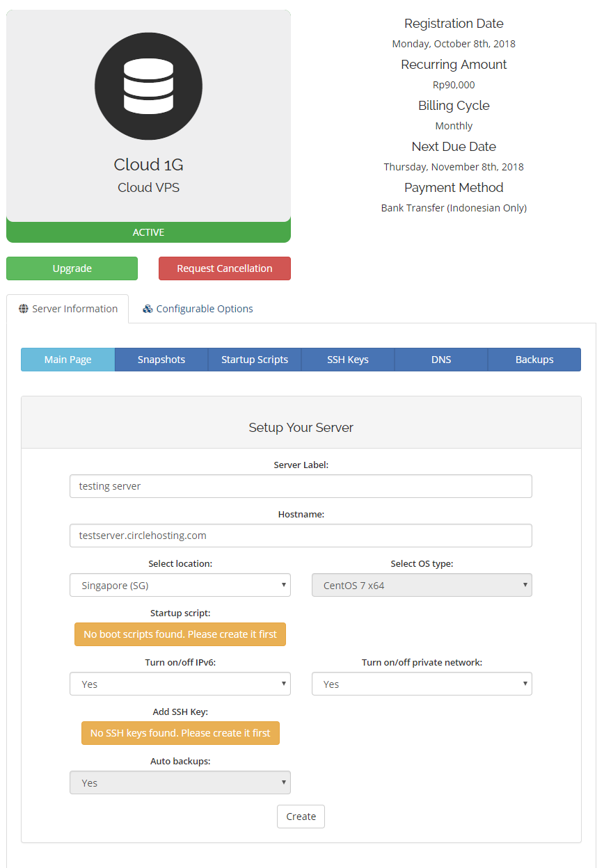Click the 'Hostname:' field label
The height and width of the screenshot is (868, 604).
pos(301,514)
